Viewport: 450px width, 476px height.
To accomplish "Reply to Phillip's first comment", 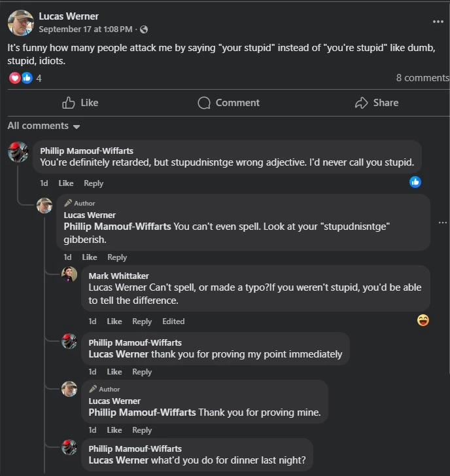I will pyautogui.click(x=94, y=183).
